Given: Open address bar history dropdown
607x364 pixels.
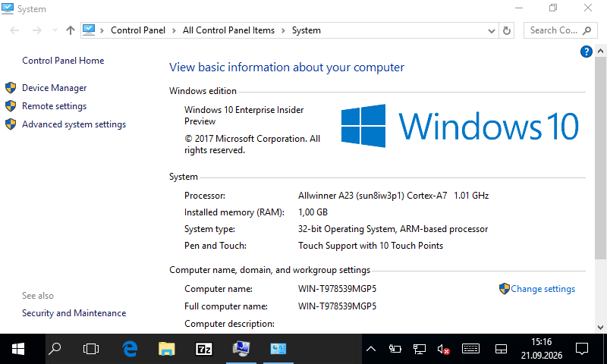Looking at the screenshot, I should [x=491, y=30].
